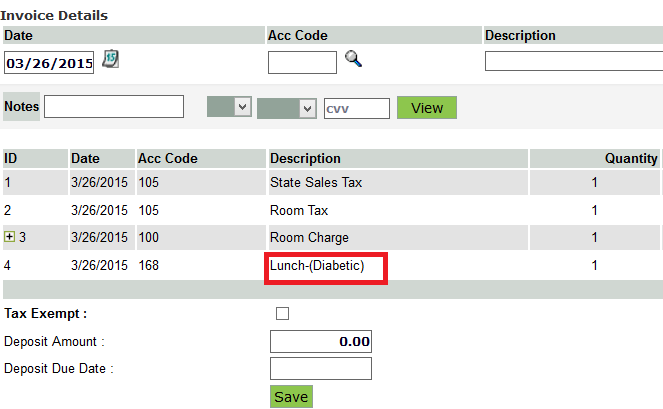
Task: Select the Lunch-(Diabetic) description cell
Action: (317, 266)
